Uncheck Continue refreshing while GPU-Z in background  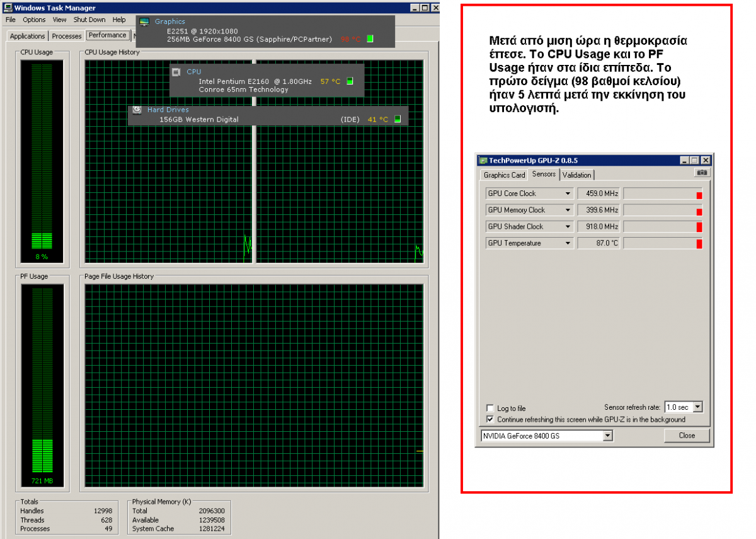coord(491,419)
